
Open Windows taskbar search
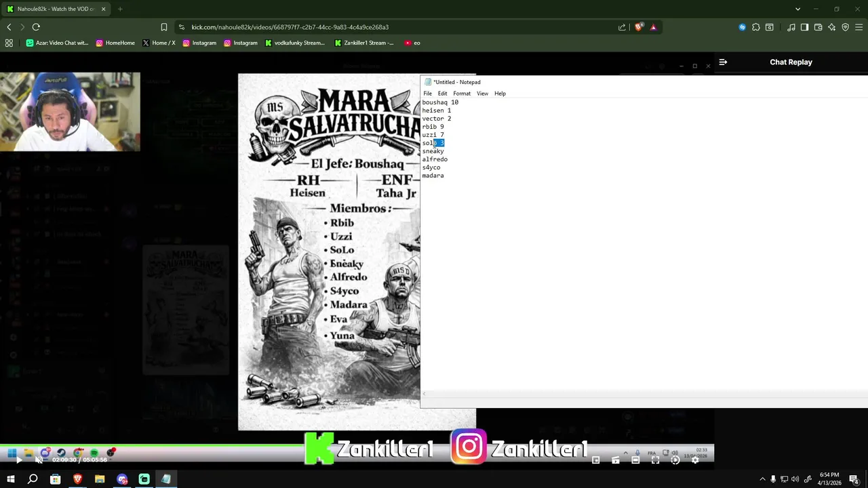pos(33,479)
